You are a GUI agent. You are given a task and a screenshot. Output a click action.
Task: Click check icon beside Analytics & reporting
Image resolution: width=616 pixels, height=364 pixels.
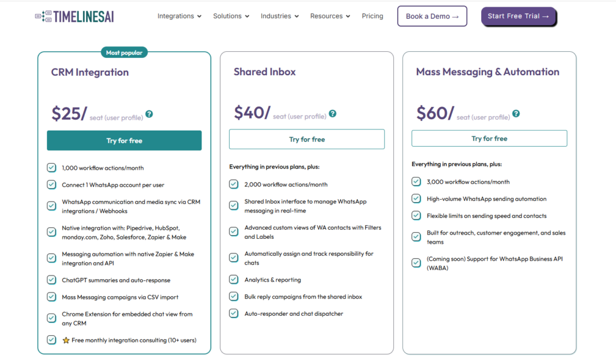click(233, 280)
